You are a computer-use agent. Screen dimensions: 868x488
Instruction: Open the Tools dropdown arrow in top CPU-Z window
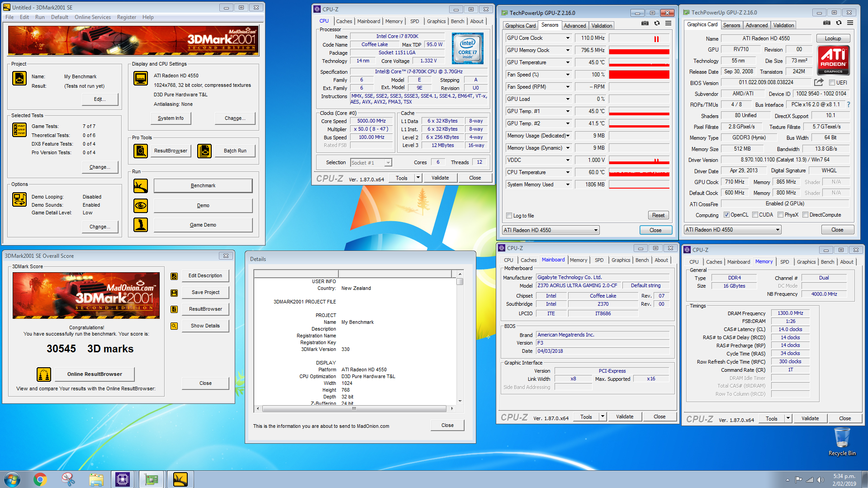[418, 178]
